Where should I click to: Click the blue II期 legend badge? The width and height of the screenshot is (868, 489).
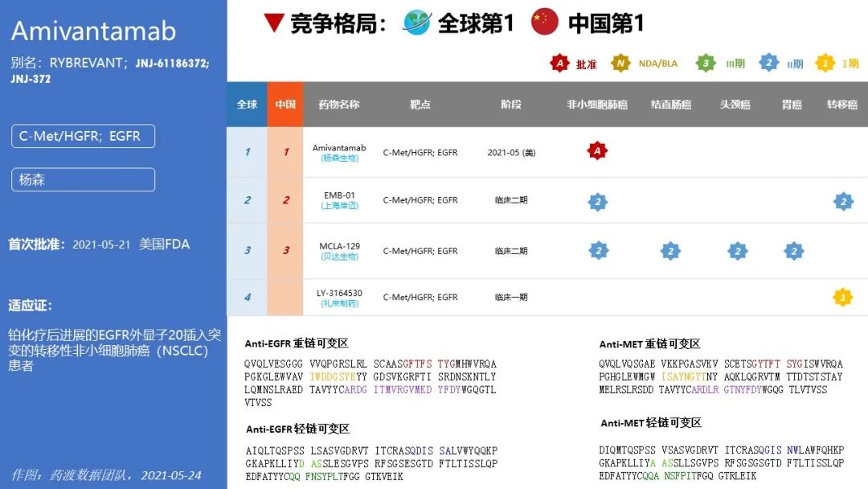769,63
